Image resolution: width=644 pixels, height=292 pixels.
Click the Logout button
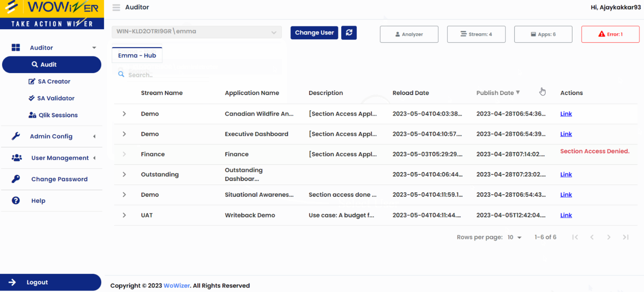[x=51, y=282]
